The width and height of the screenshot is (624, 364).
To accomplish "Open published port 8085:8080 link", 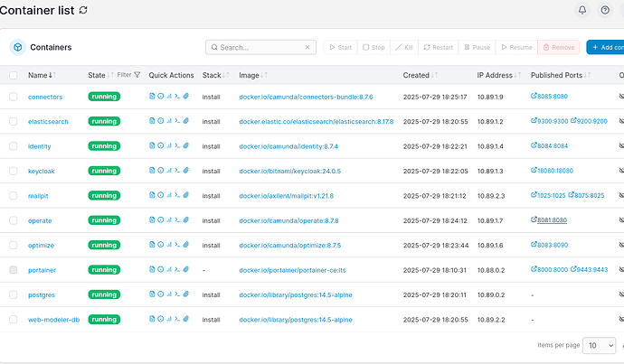I will click(x=549, y=96).
